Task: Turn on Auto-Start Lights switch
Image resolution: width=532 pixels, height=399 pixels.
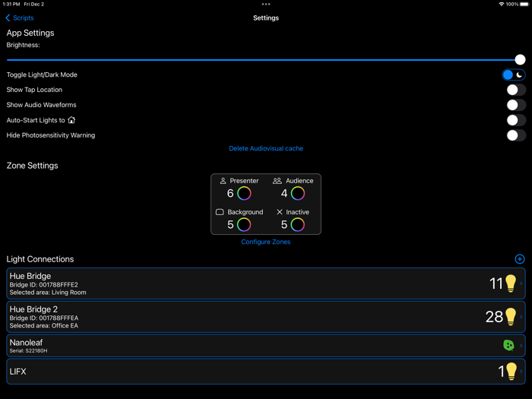Action: click(x=516, y=120)
